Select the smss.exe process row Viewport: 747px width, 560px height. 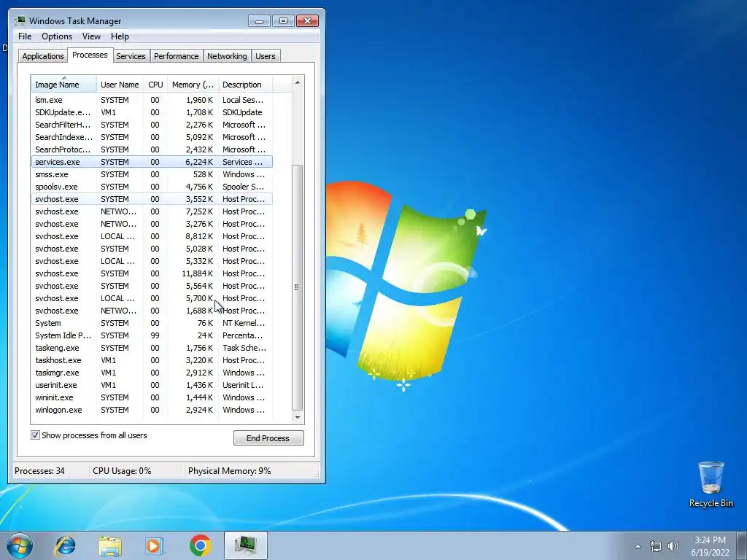tap(152, 174)
